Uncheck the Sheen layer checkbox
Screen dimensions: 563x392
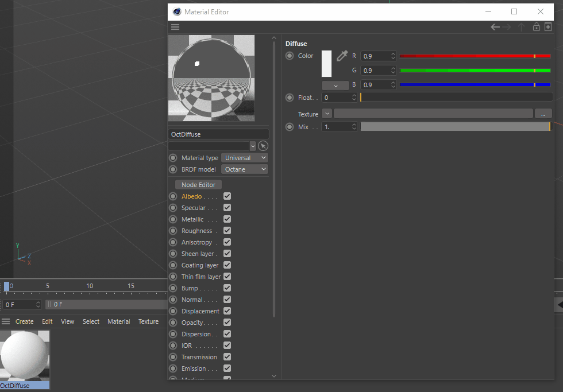click(227, 254)
